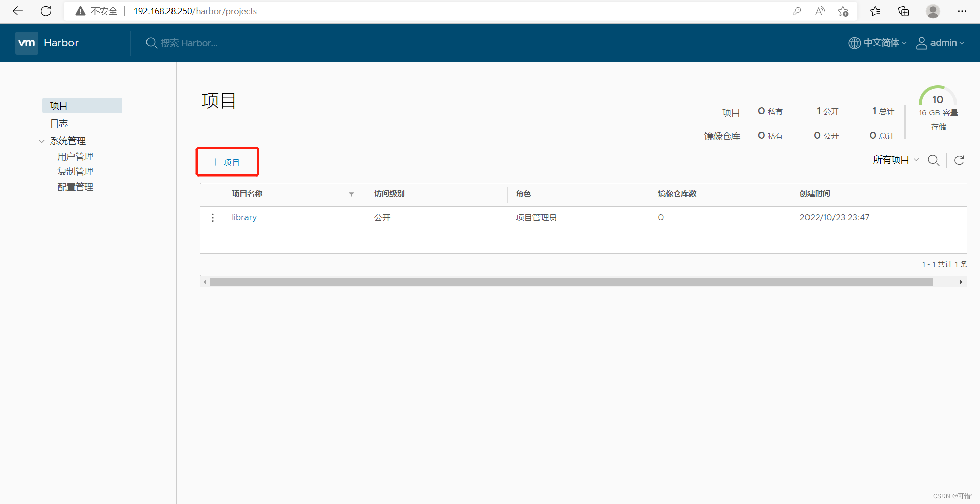Click the storage capacity gauge

[x=938, y=95]
